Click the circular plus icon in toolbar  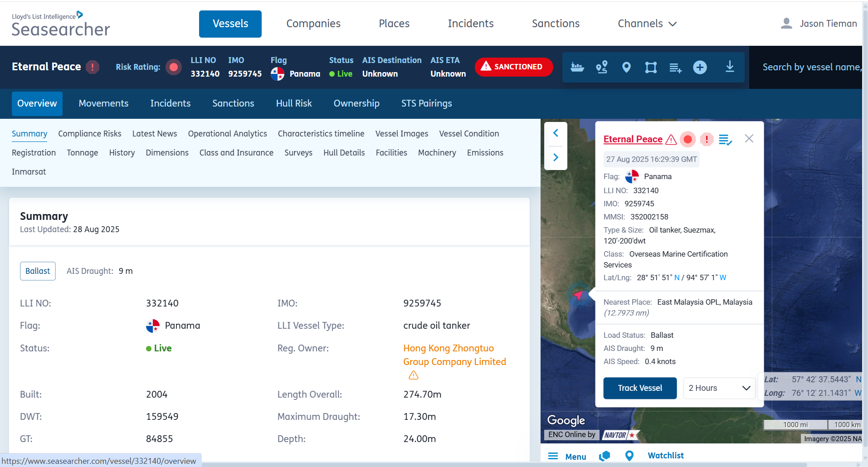tap(700, 67)
